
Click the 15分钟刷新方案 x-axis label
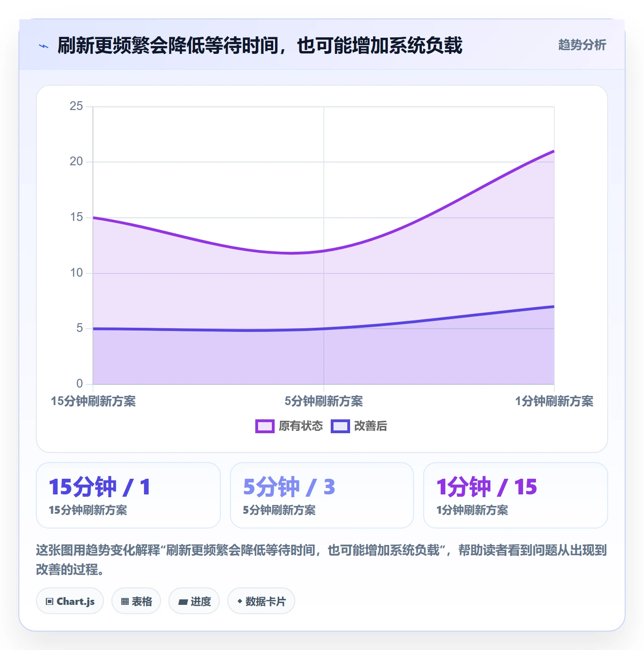(93, 401)
